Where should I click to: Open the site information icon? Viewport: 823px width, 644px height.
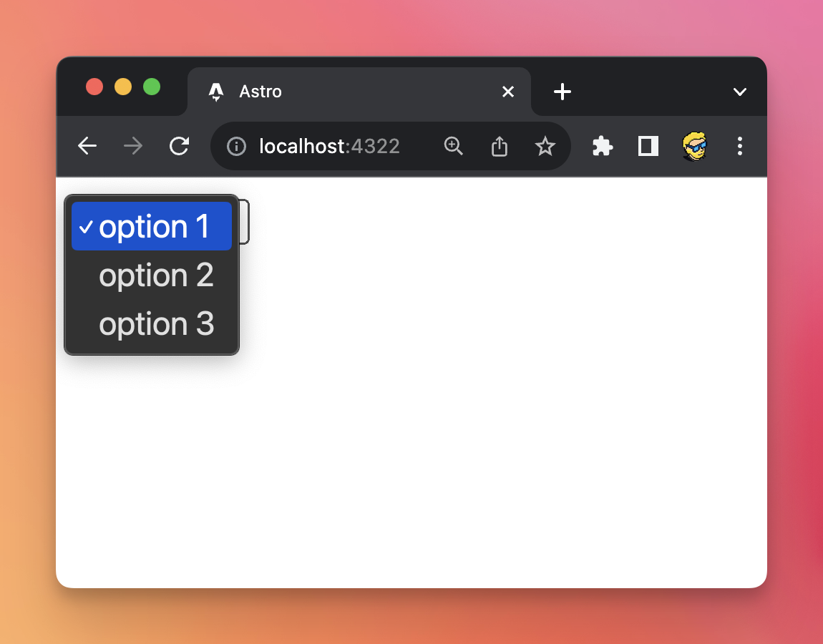pyautogui.click(x=236, y=147)
